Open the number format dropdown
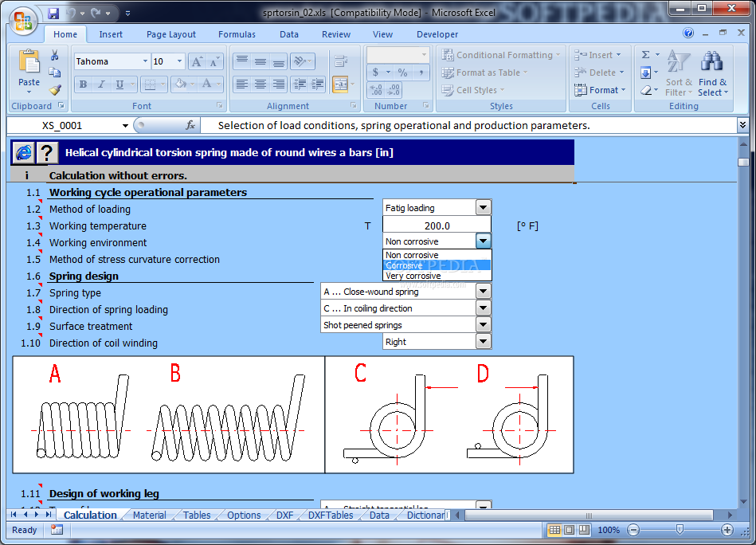The height and width of the screenshot is (545, 756). 424,55
